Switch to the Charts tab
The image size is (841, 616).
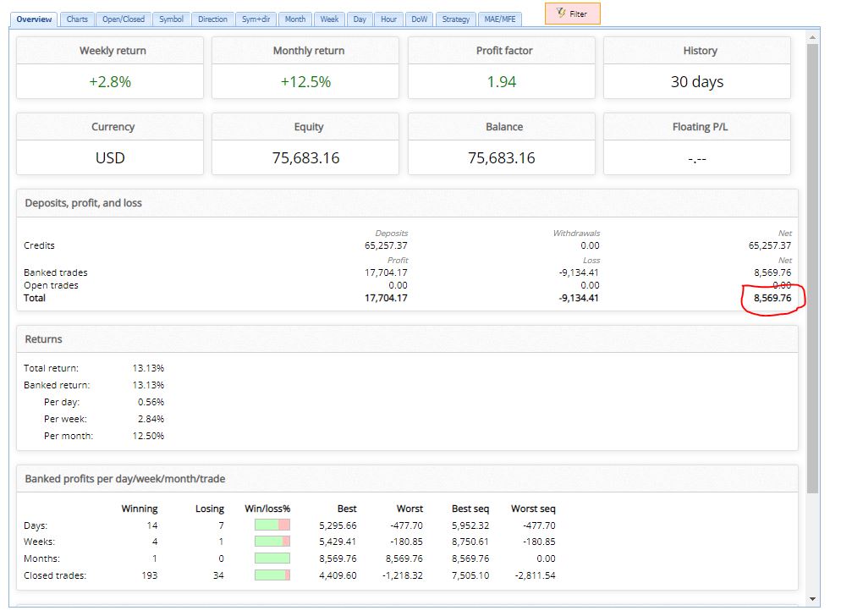[77, 19]
